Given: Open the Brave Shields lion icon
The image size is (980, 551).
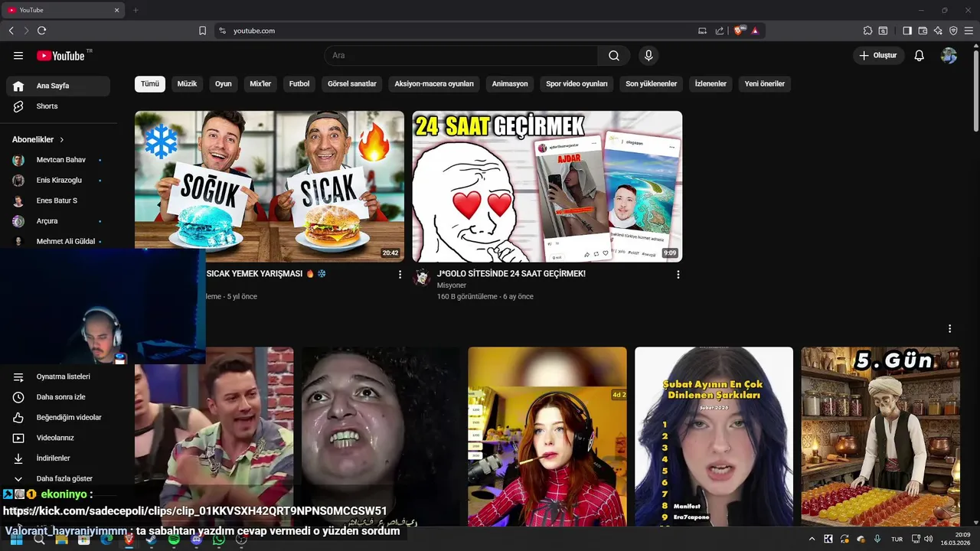Looking at the screenshot, I should click(x=740, y=31).
